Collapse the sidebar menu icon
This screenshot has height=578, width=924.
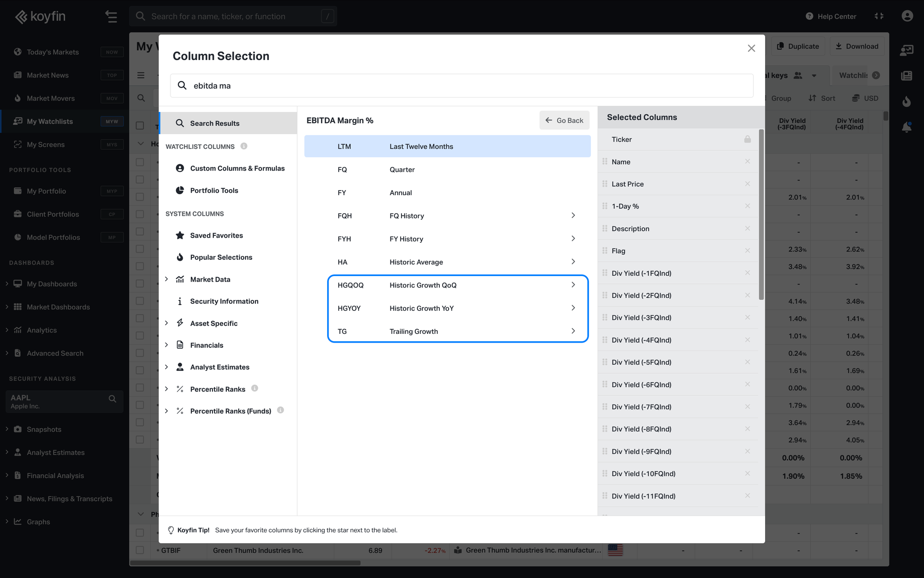pyautogui.click(x=111, y=17)
